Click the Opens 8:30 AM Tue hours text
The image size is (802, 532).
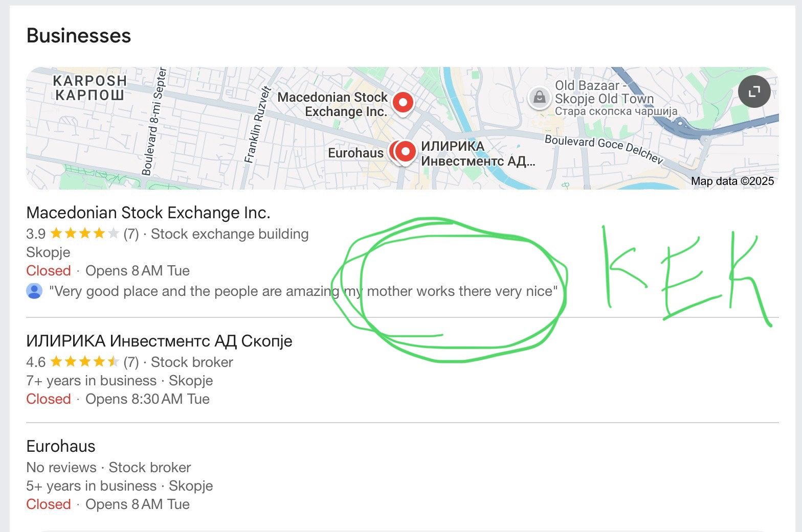pos(147,399)
